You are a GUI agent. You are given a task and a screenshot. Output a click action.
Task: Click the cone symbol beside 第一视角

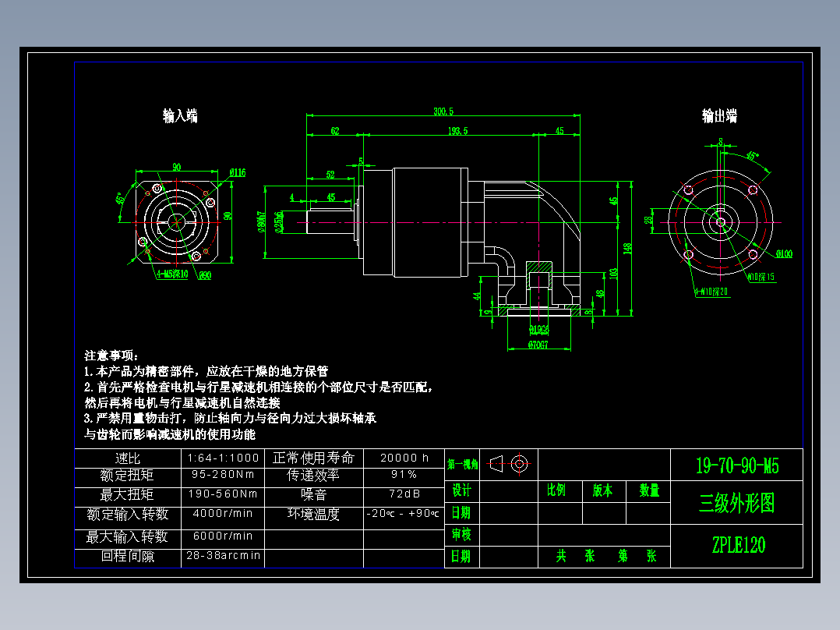(496, 463)
